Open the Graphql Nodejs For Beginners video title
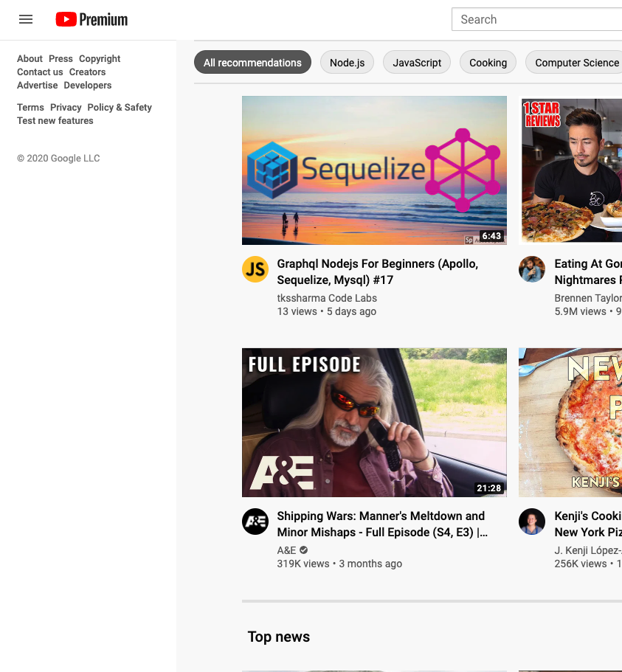 tap(377, 271)
